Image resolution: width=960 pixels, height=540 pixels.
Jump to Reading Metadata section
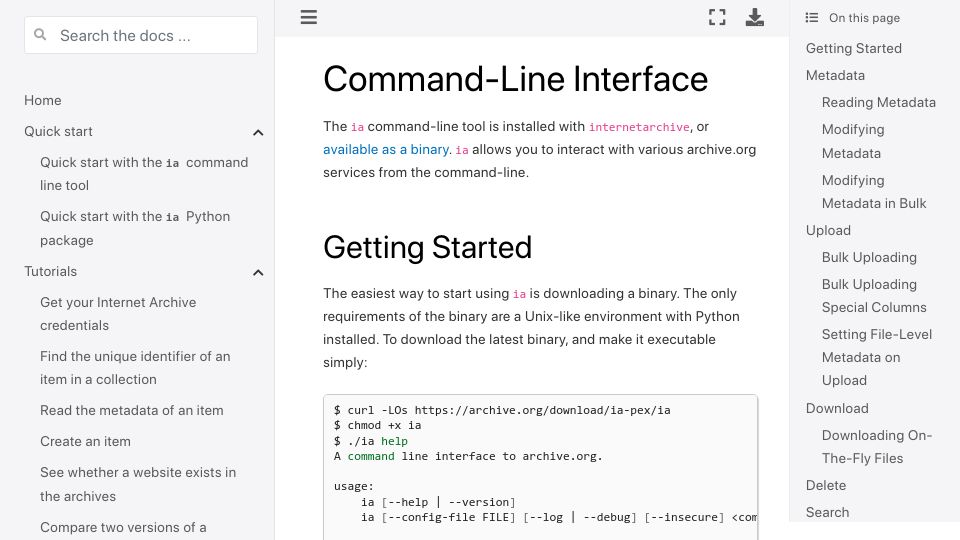879,102
